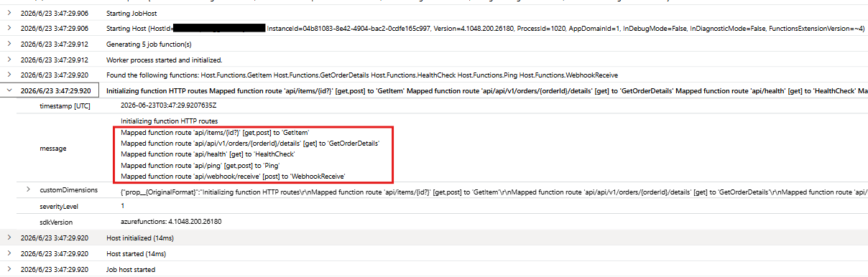
Task: Expand the Job host started row
Action: click(x=9, y=269)
